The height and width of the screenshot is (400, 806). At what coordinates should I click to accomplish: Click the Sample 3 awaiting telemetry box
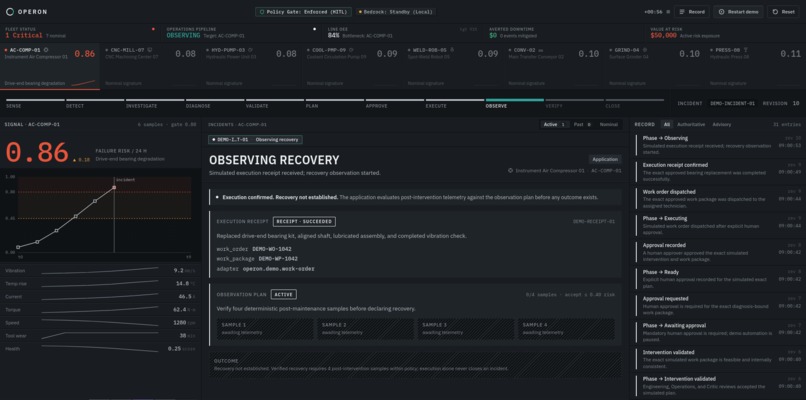coord(466,329)
